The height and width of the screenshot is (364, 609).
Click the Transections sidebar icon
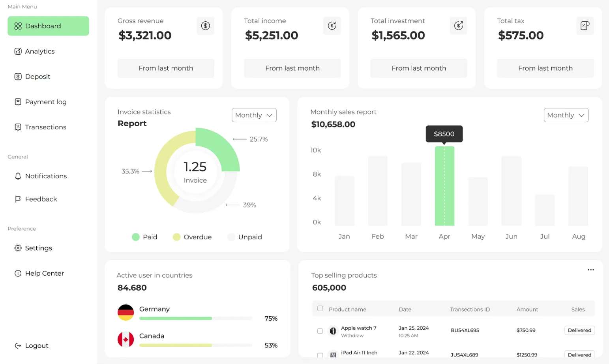tap(18, 127)
